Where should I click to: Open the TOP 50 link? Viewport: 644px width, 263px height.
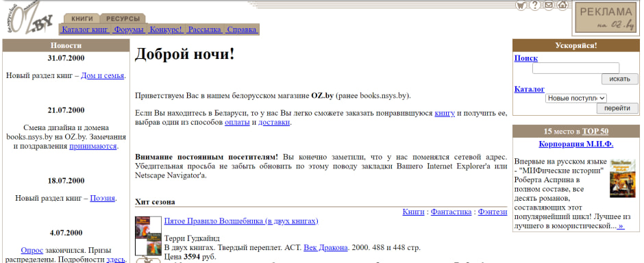pos(595,131)
